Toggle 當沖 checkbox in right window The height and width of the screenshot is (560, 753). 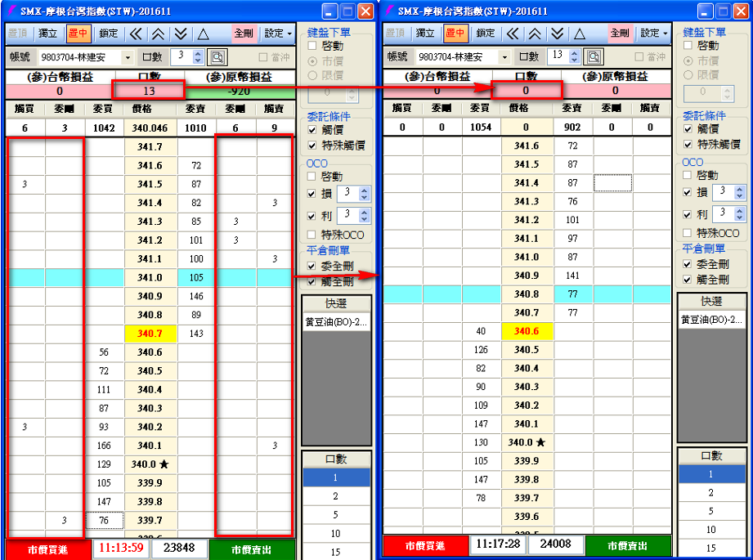point(639,56)
